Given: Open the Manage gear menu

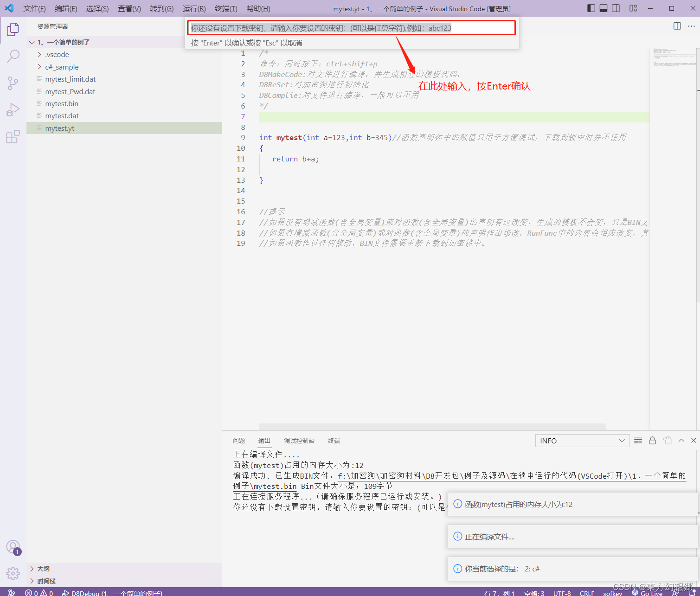Looking at the screenshot, I should click(x=13, y=574).
